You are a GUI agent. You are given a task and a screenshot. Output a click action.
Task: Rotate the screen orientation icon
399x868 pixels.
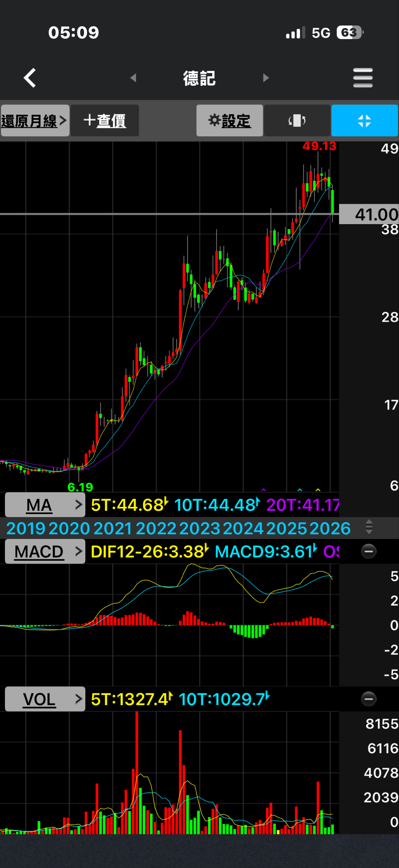297,121
